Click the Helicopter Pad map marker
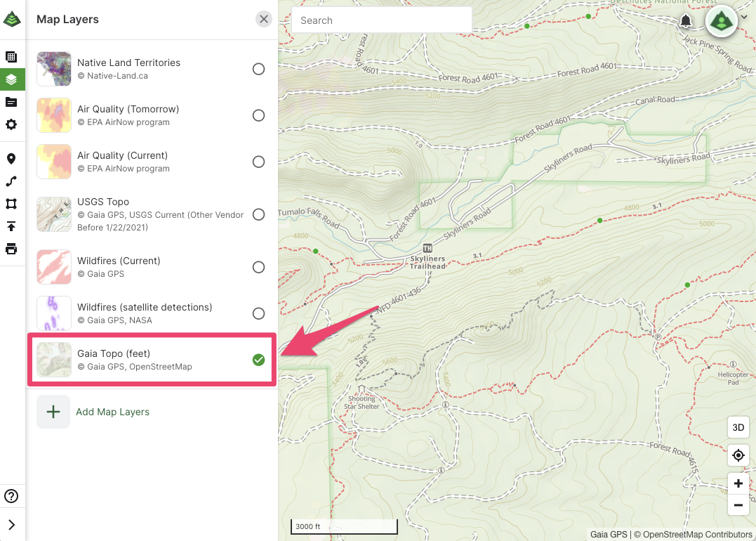756x541 pixels. (x=733, y=365)
